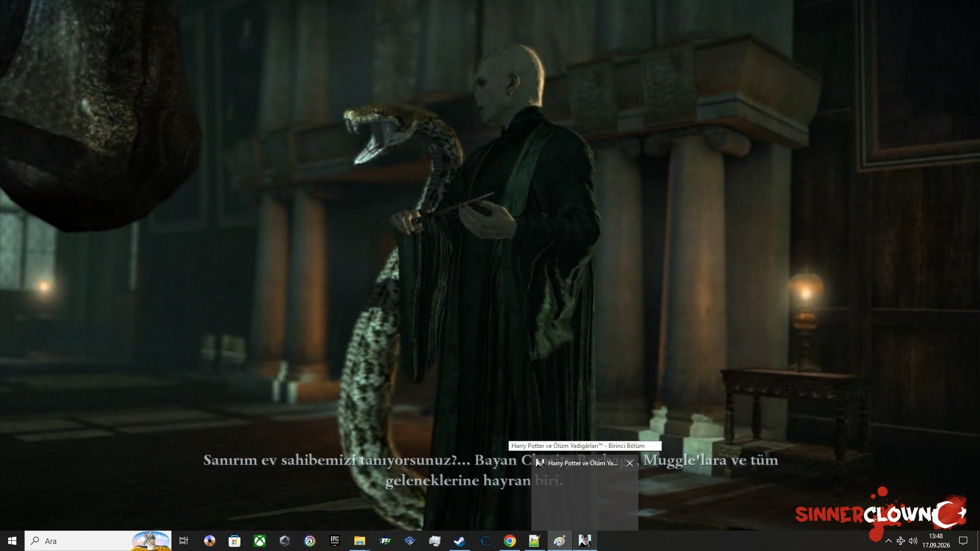
Task: Click the Ara search box
Action: 98,541
